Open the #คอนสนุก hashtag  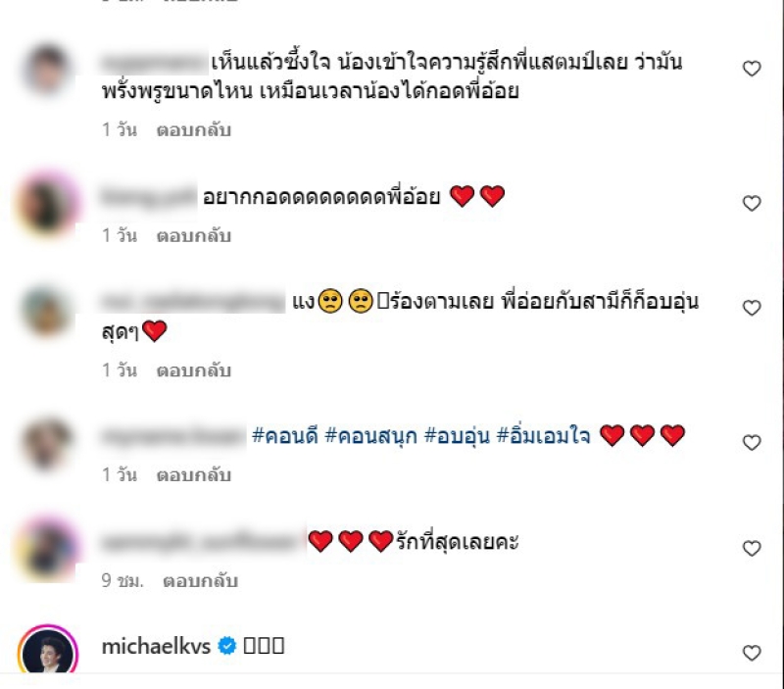click(370, 435)
